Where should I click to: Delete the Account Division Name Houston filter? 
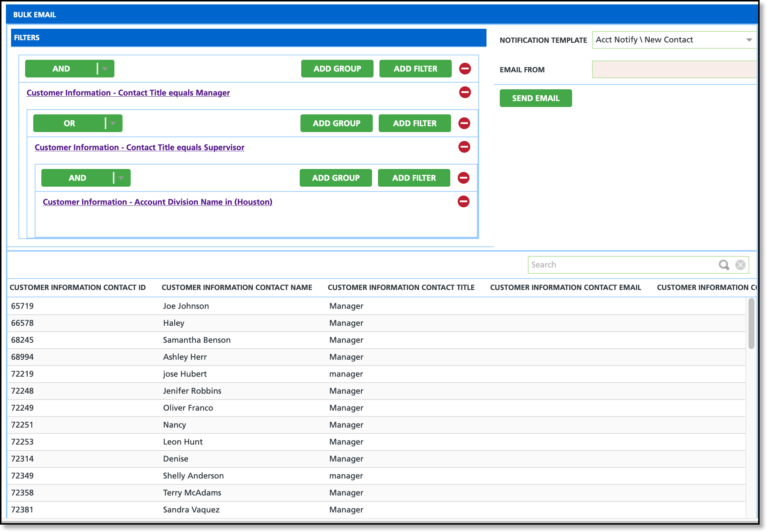coord(463,201)
